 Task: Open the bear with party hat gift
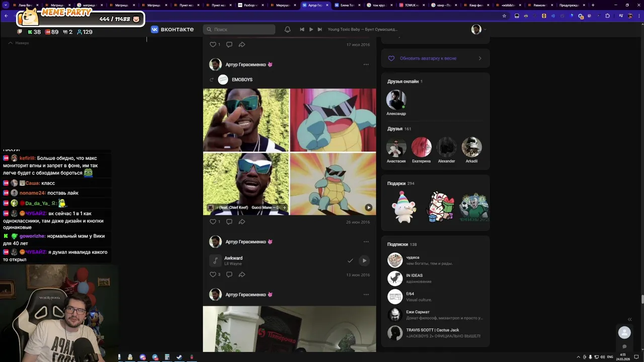click(404, 207)
